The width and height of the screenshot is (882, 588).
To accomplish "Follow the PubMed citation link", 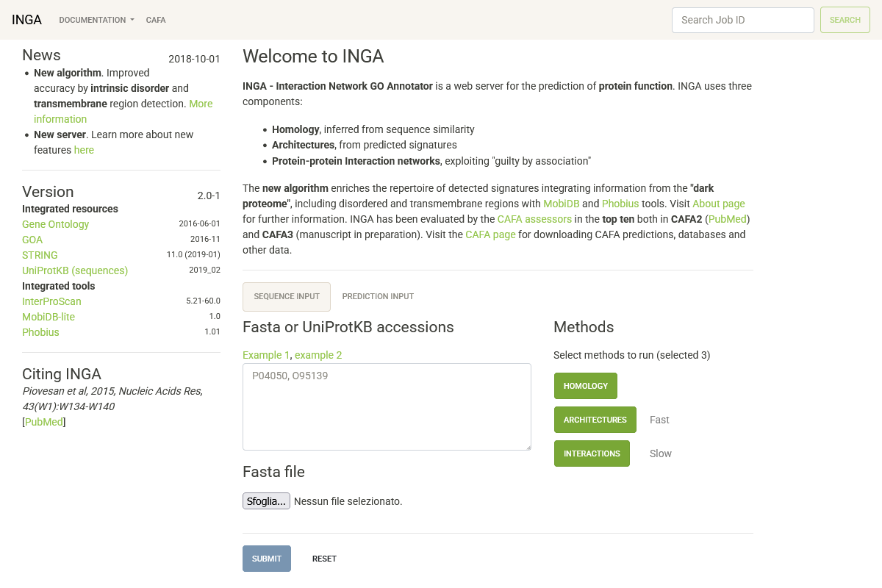I will coord(43,422).
